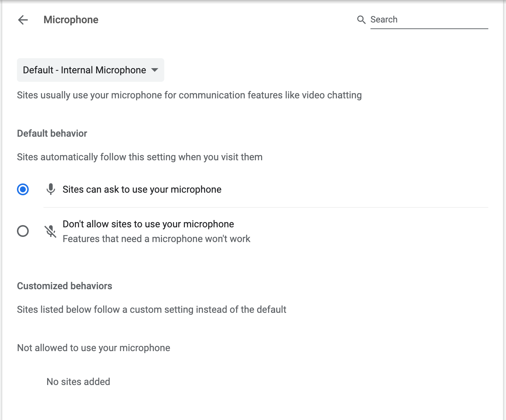
Task: Click Sites automatically follow this setting text
Action: click(140, 157)
